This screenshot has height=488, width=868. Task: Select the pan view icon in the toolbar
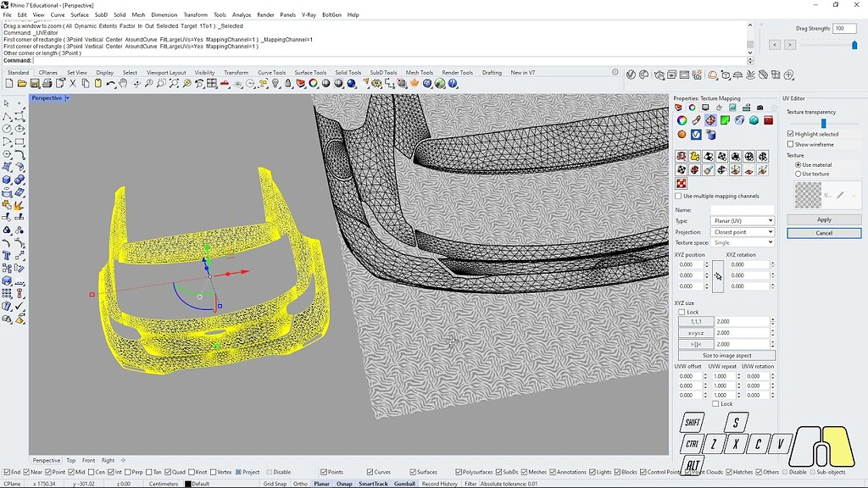coord(123,85)
